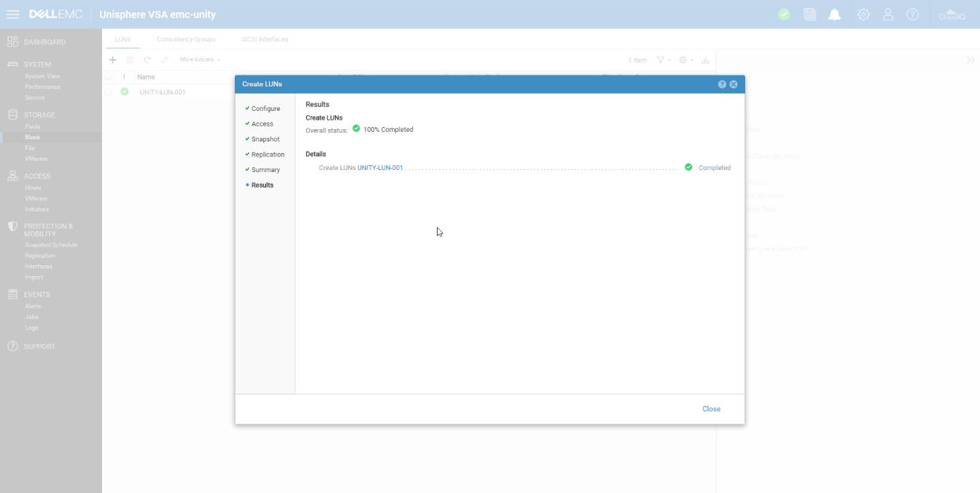Click the system health status icon

tap(784, 14)
